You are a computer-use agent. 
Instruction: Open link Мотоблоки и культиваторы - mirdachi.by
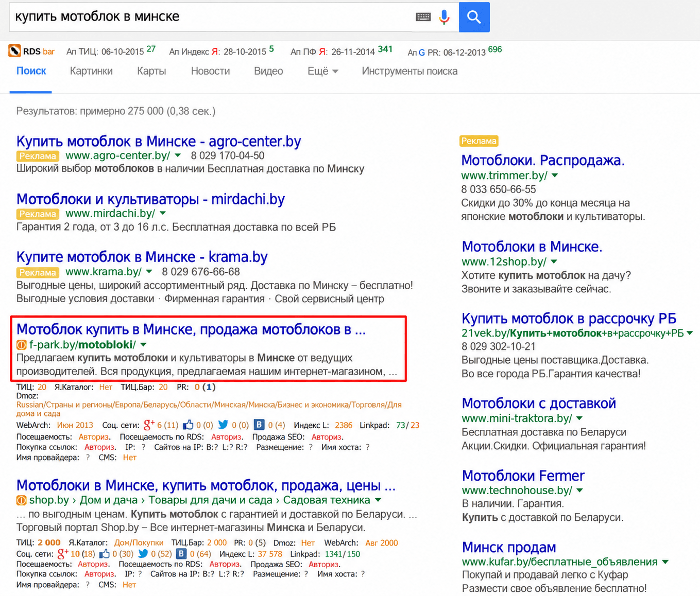pos(150,199)
